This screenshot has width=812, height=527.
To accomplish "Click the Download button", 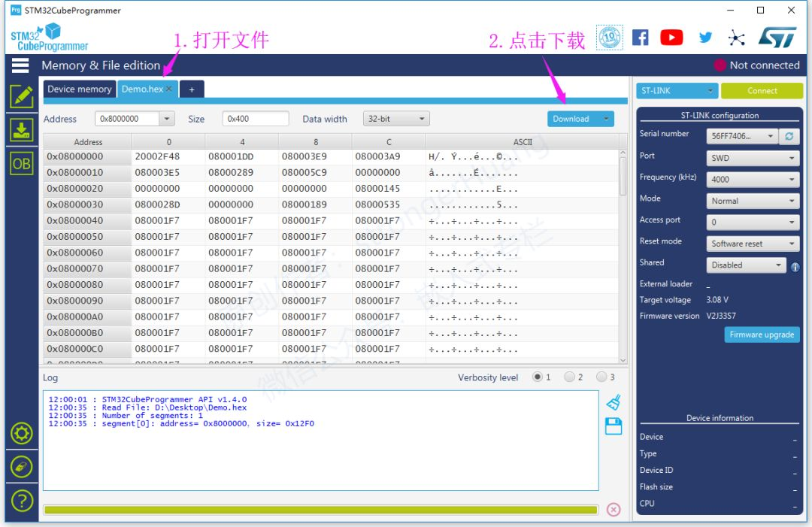I will [571, 119].
